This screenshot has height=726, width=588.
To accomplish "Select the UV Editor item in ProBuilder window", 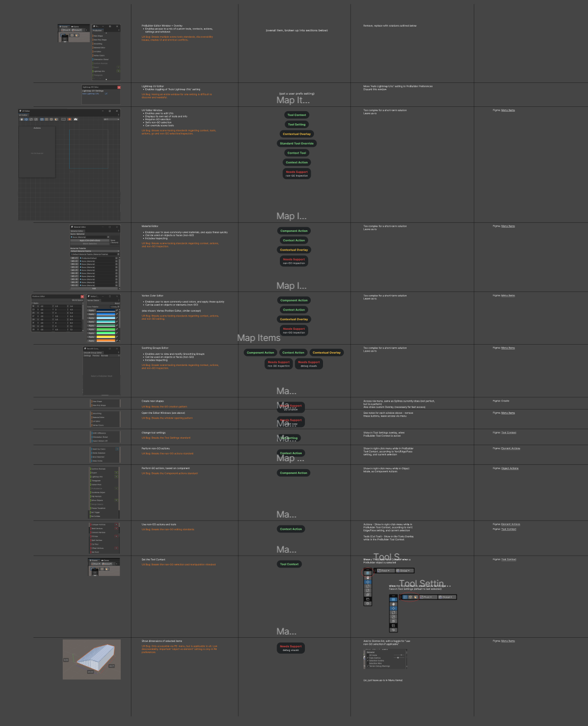I will coord(97,52).
